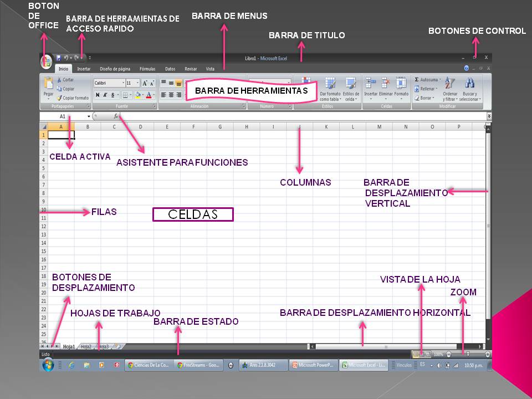The width and height of the screenshot is (532, 399).
Task: Open the Ordenar y filtrar tool
Action: [449, 83]
